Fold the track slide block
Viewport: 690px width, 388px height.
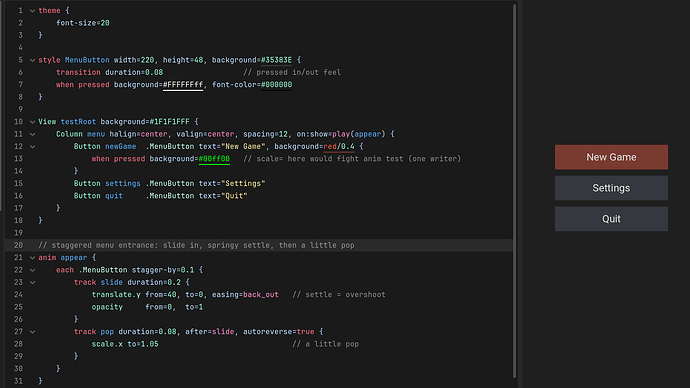33,282
